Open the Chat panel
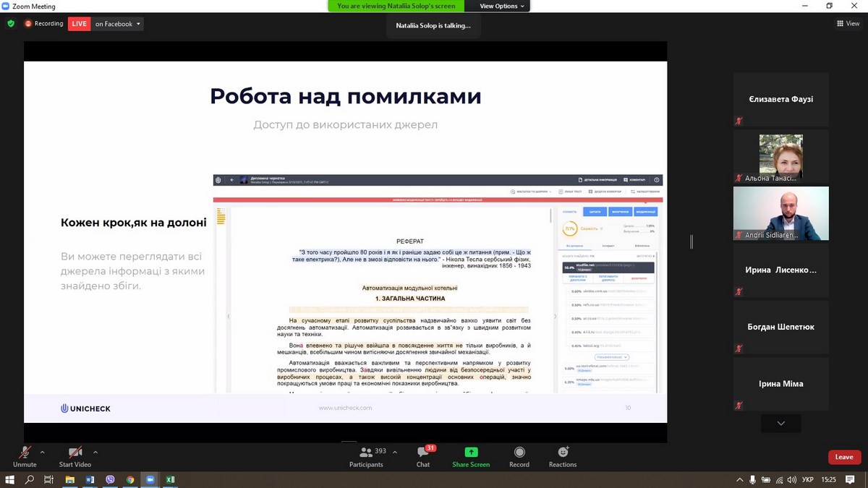868x488 pixels. coord(423,455)
